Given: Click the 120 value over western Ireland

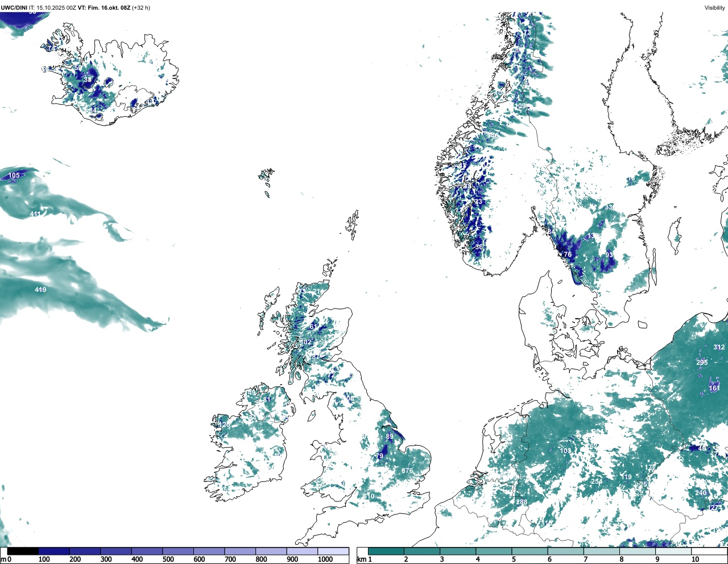Looking at the screenshot, I should (x=225, y=425).
